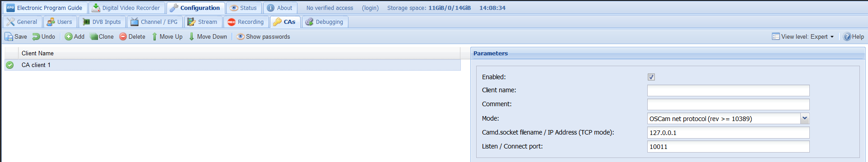
Task: Toggle the Enabled checkbox
Action: click(x=651, y=77)
